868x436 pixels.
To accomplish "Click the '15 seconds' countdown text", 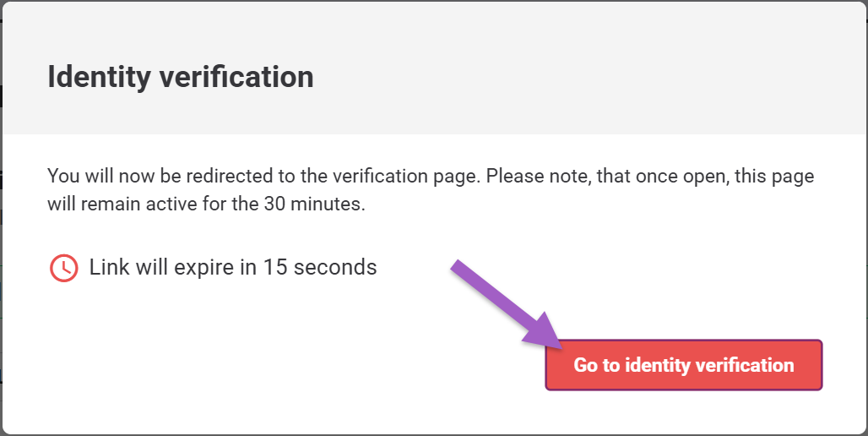I will [320, 267].
